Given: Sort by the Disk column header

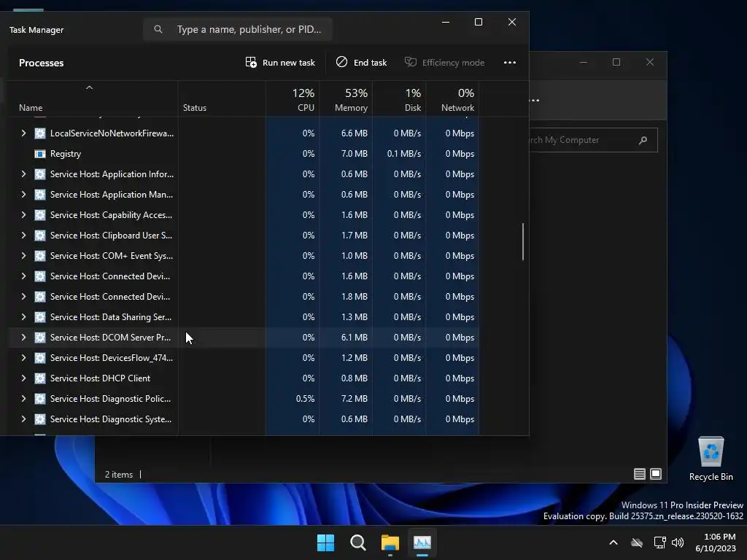Looking at the screenshot, I should (x=399, y=98).
